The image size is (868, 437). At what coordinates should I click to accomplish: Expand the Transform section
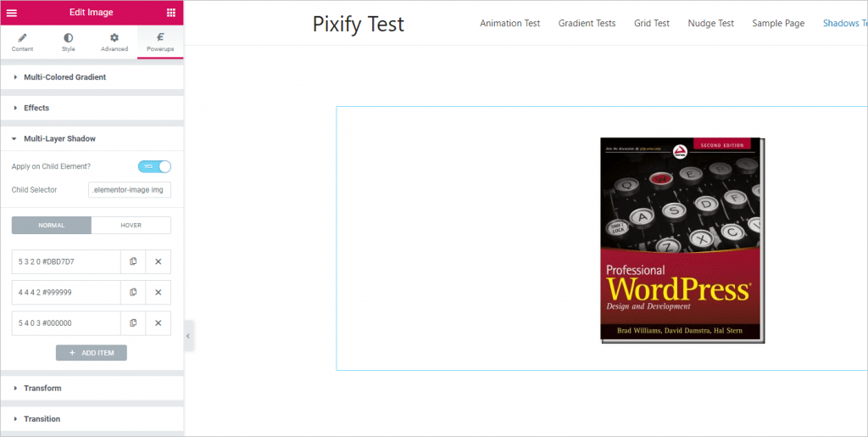(x=92, y=389)
